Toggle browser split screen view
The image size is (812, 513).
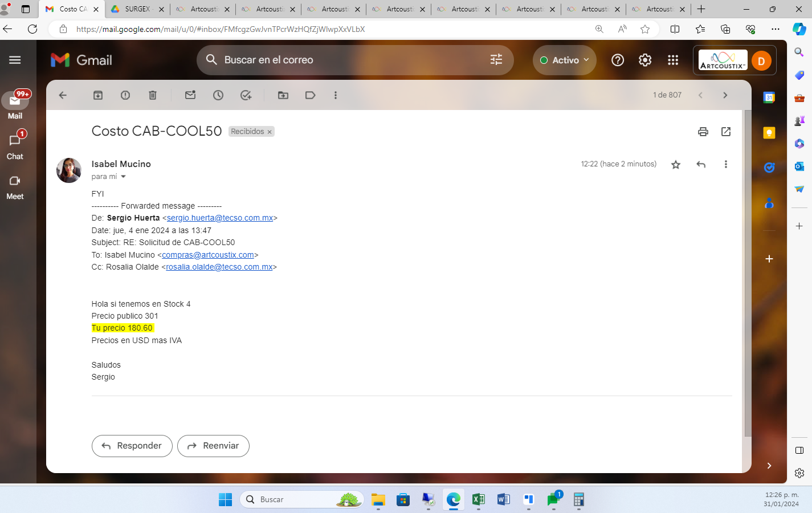675,29
